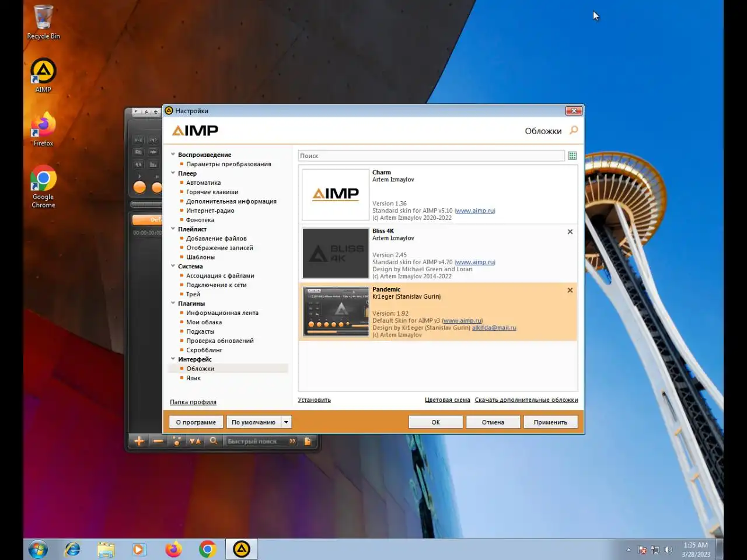Open alkjfda@mail.ru email link in Pandemic

pos(494,328)
